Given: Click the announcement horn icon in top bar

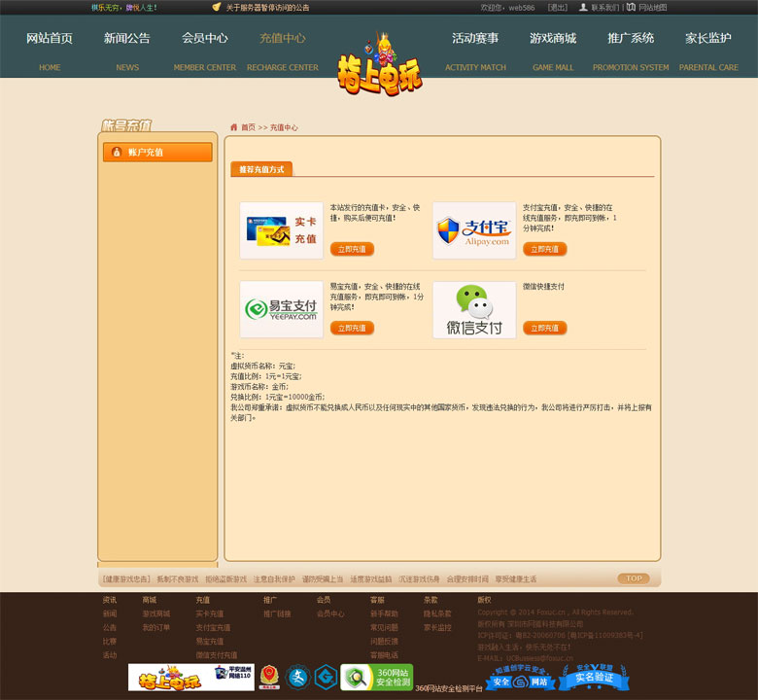Looking at the screenshot, I should 217,7.
